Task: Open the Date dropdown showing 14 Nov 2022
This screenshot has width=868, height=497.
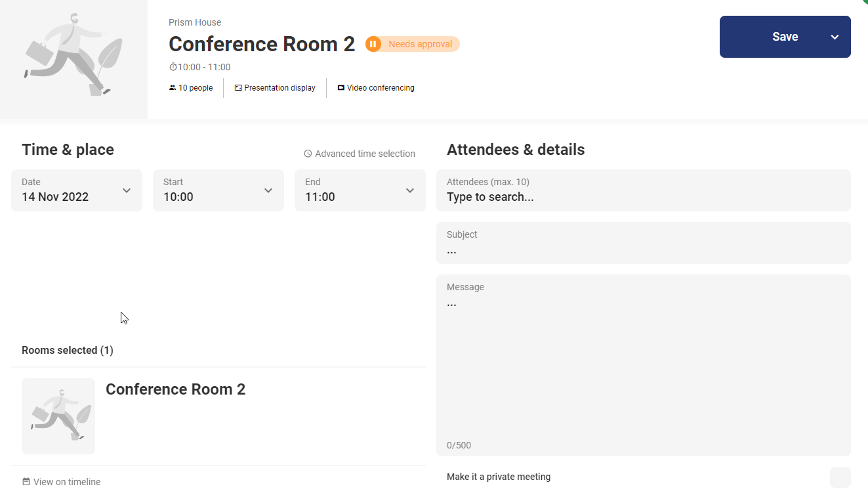Action: [77, 190]
